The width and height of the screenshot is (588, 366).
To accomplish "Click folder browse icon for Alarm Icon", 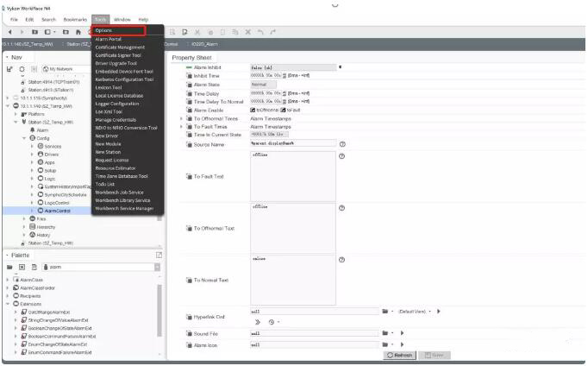I will pos(385,344).
